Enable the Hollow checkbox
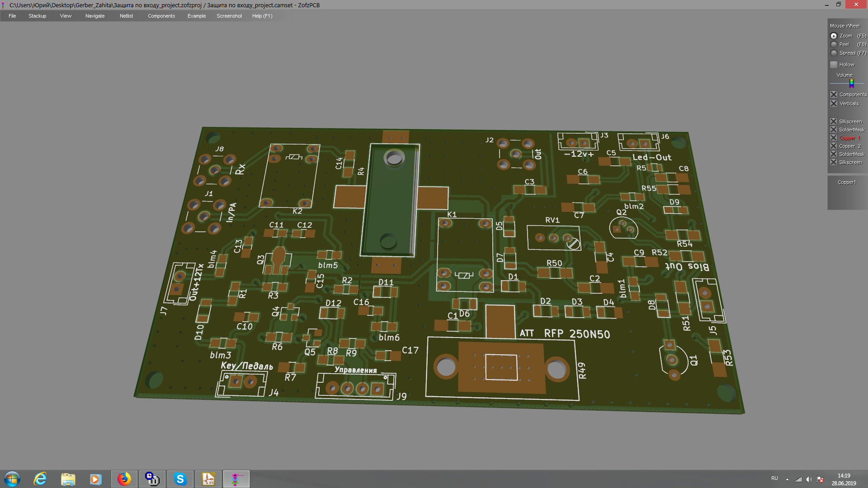 (x=834, y=65)
